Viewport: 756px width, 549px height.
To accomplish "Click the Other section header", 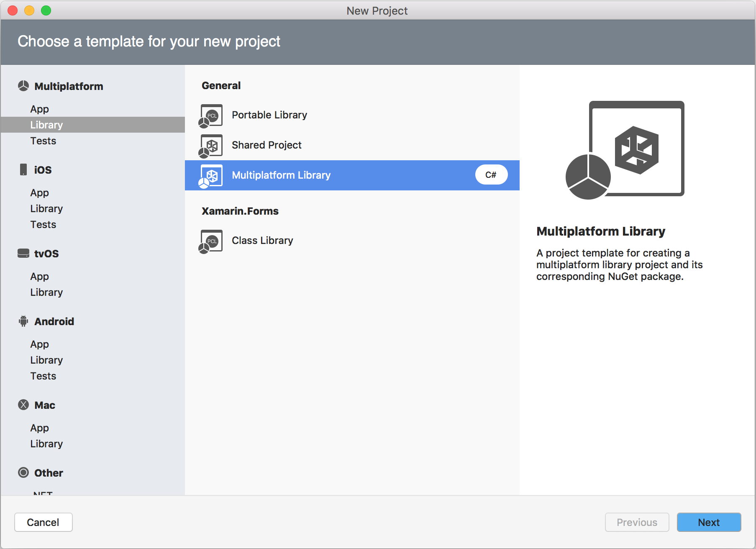I will (49, 473).
